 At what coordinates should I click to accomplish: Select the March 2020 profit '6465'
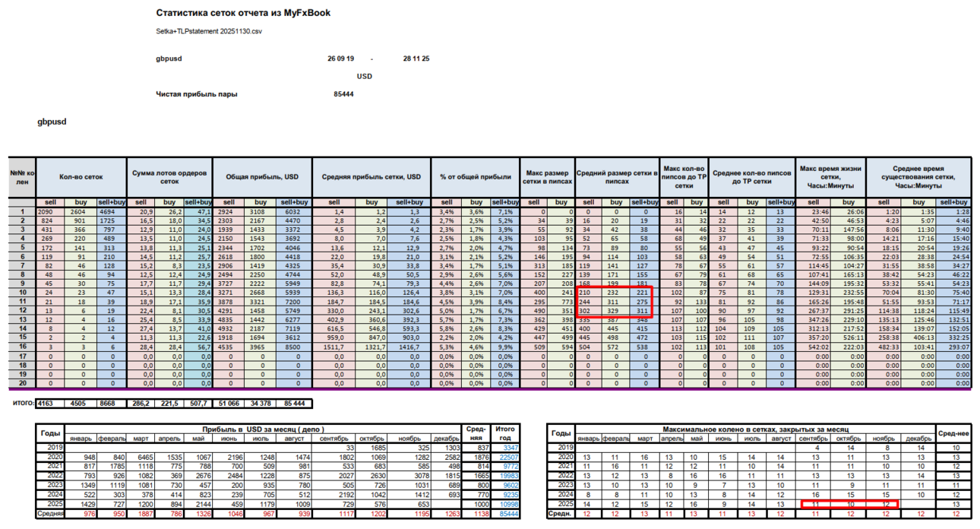pyautogui.click(x=141, y=456)
